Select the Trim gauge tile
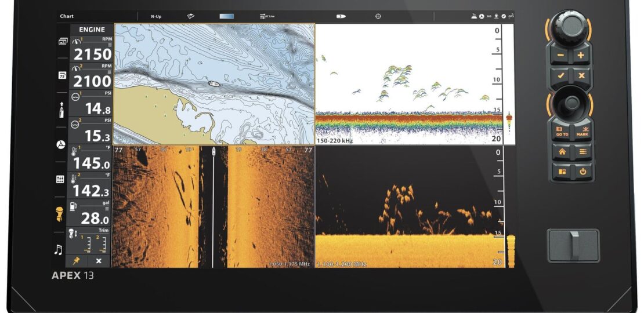Screen dimensions: 644x313 [x=88, y=241]
